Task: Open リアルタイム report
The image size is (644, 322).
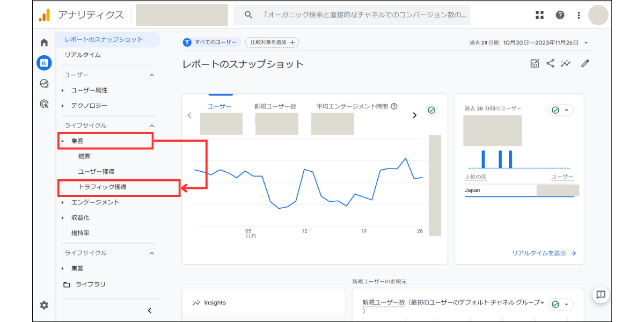Action: (x=83, y=55)
